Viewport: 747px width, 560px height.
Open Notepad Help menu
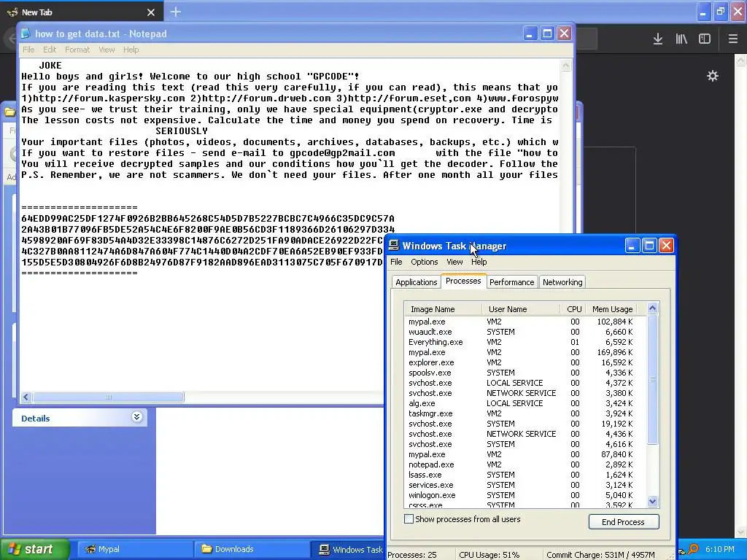[x=131, y=50]
